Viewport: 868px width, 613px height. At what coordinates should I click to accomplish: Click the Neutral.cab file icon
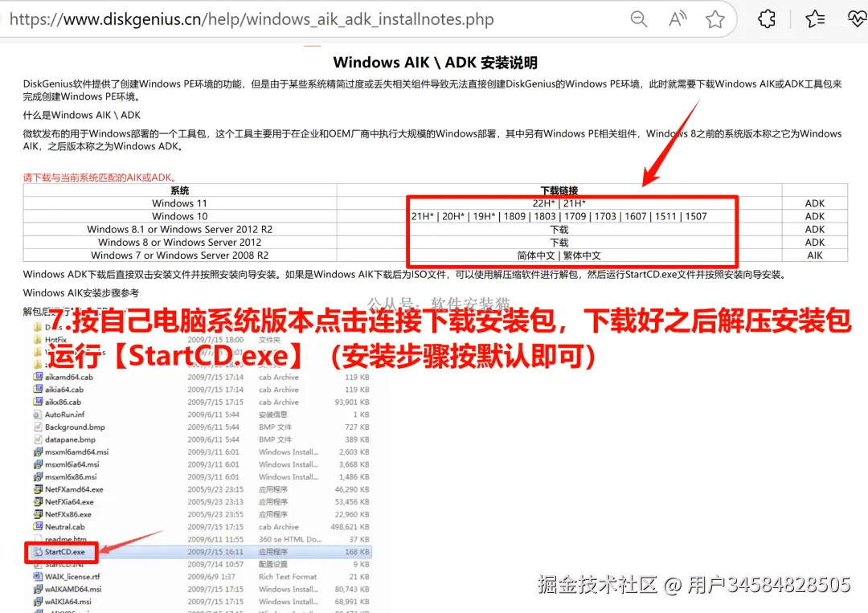click(x=38, y=527)
